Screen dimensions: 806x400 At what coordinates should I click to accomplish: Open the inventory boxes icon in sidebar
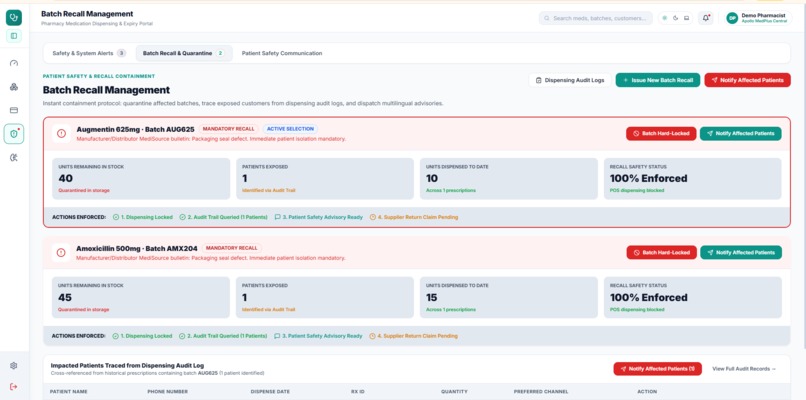(14, 87)
